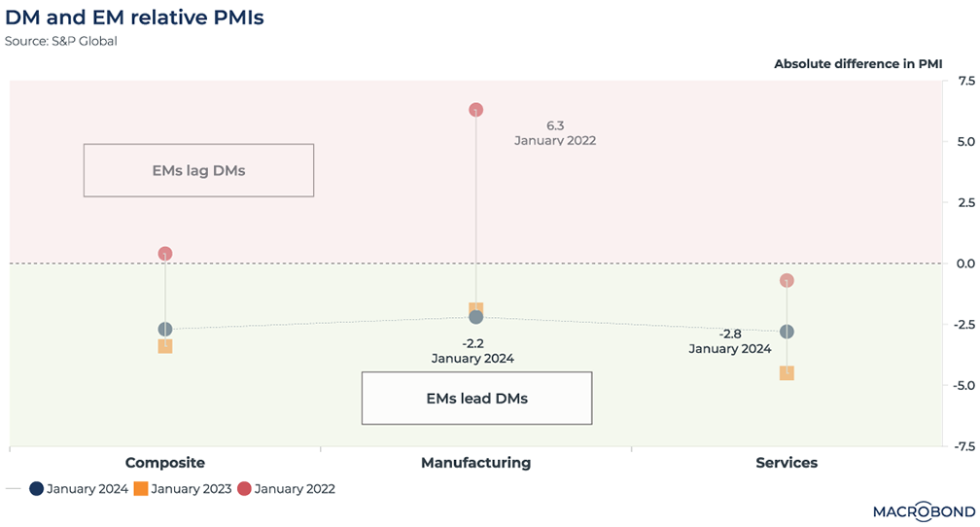Click the "6.3 January 2022" data label
The image size is (980, 527).
(554, 133)
